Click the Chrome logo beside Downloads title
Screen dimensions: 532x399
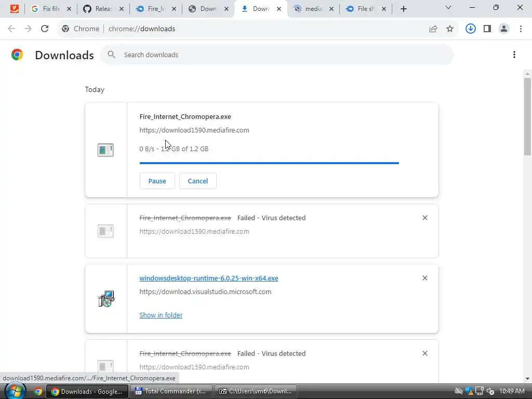pos(17,55)
